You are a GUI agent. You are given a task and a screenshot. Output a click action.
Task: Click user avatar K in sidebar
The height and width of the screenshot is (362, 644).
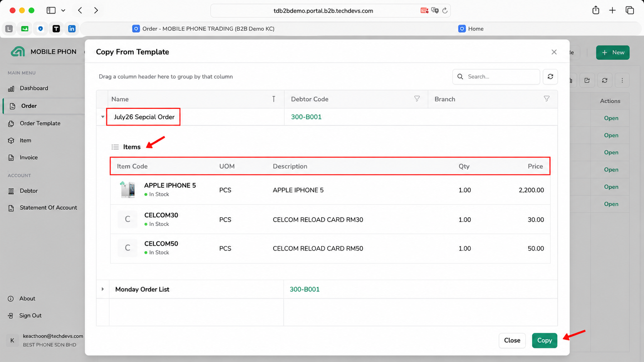12,340
